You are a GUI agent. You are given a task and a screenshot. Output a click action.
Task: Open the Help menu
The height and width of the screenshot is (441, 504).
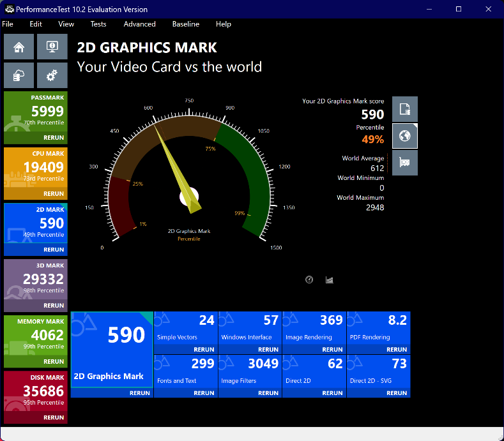[224, 24]
